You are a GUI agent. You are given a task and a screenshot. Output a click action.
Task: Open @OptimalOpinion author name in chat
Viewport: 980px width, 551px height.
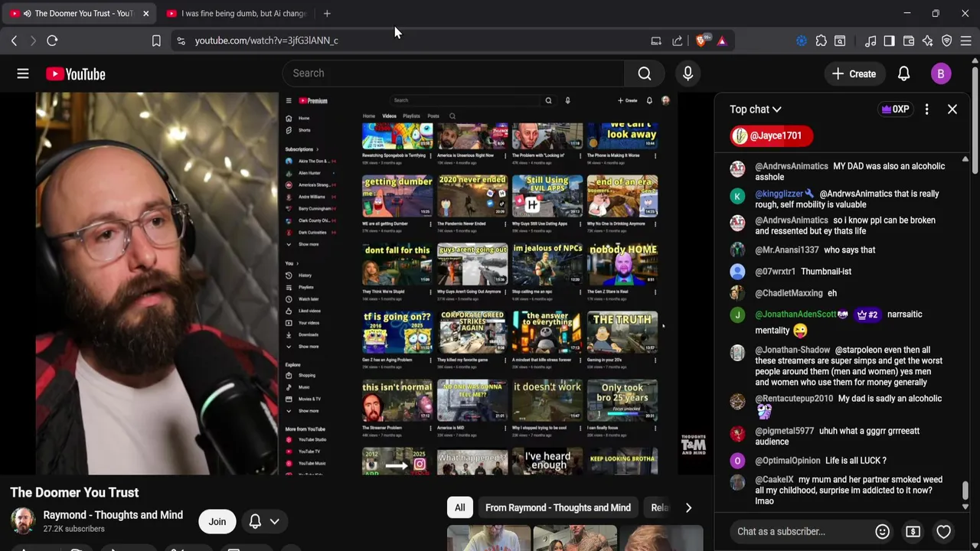pos(788,461)
